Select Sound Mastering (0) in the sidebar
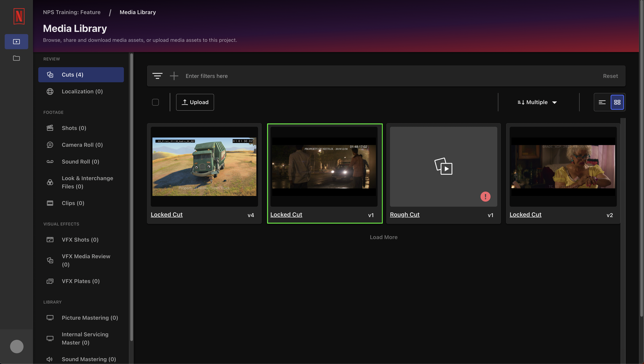Viewport: 644px width, 364px height. tap(81, 359)
